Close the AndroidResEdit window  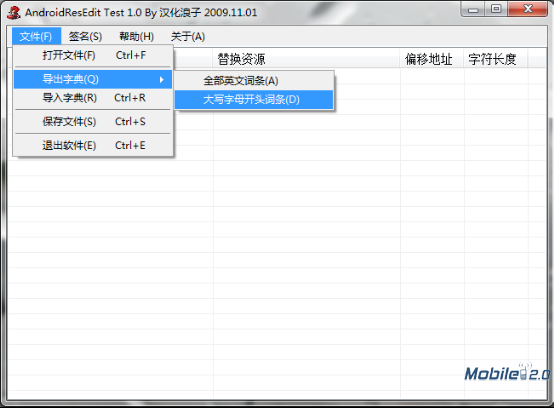click(528, 9)
